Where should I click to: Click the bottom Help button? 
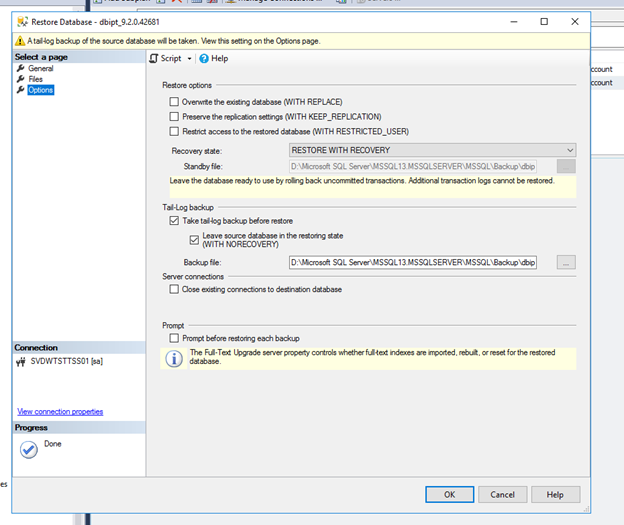pos(555,494)
